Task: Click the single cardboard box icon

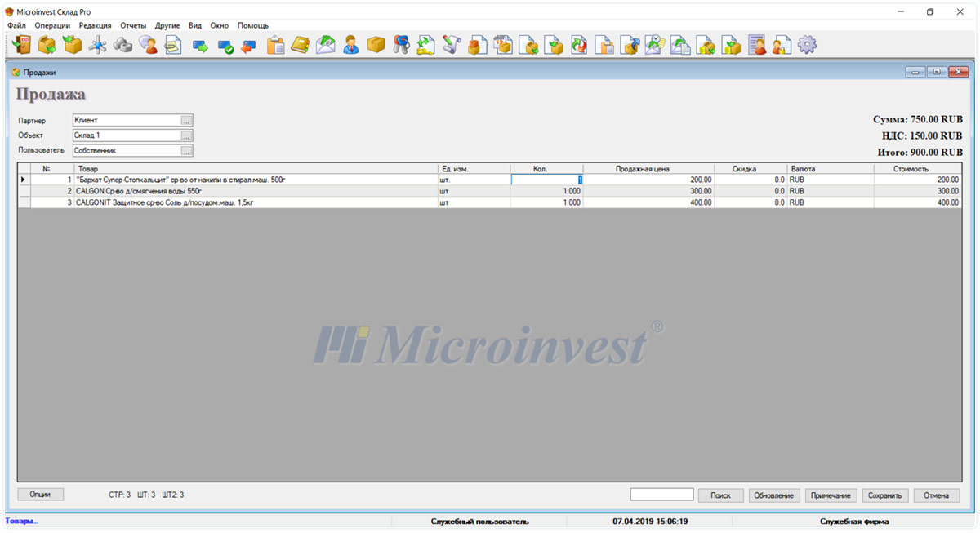Action: 376,45
